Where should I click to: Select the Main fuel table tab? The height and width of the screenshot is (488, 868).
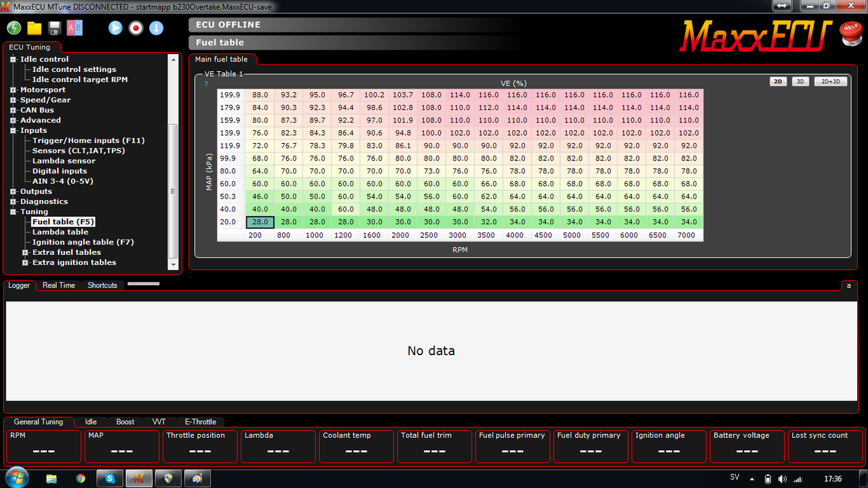pyautogui.click(x=222, y=60)
